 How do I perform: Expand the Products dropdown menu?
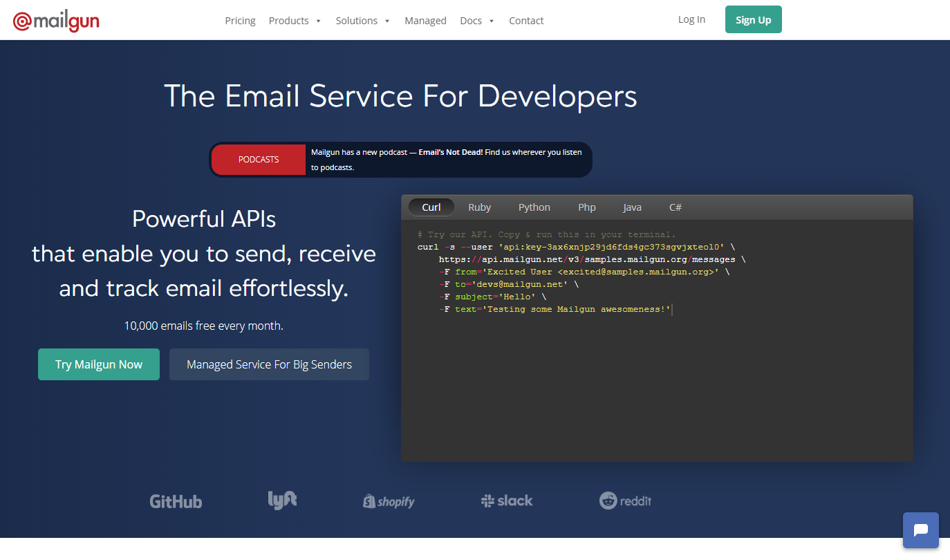(x=295, y=21)
